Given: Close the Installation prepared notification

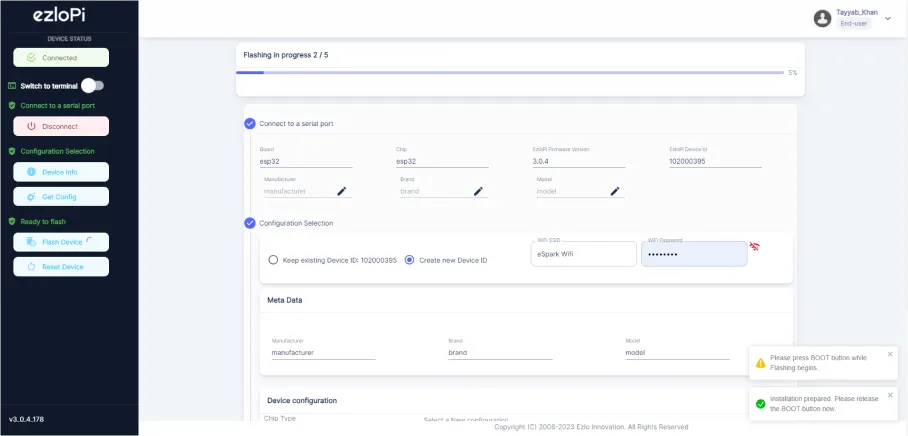Looking at the screenshot, I should coord(890,395).
